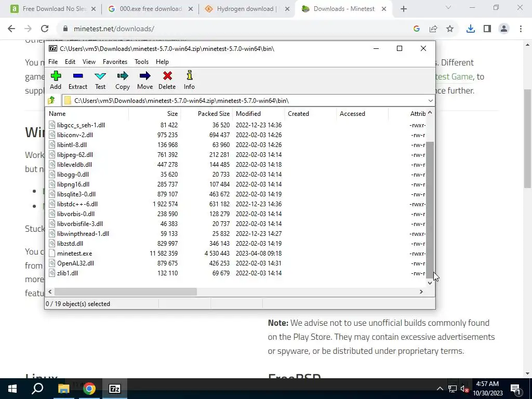Select OpenAL32.dll row
The height and width of the screenshot is (399, 532).
pos(236,263)
